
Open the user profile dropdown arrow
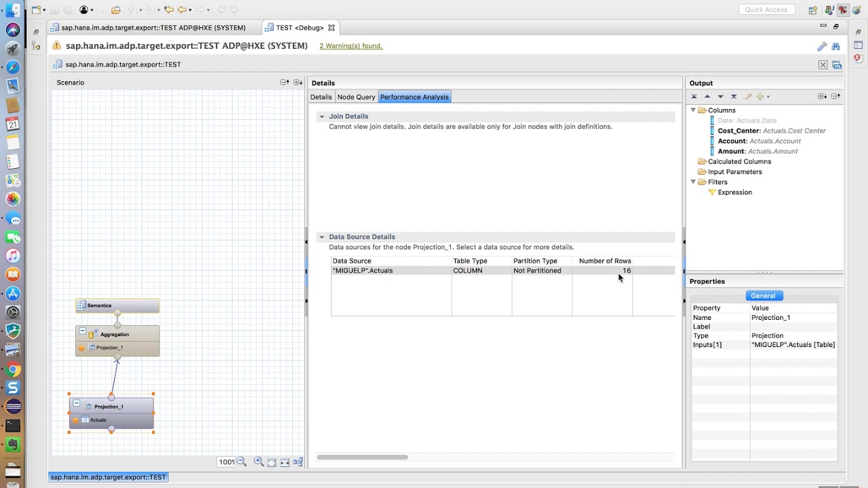(x=92, y=10)
